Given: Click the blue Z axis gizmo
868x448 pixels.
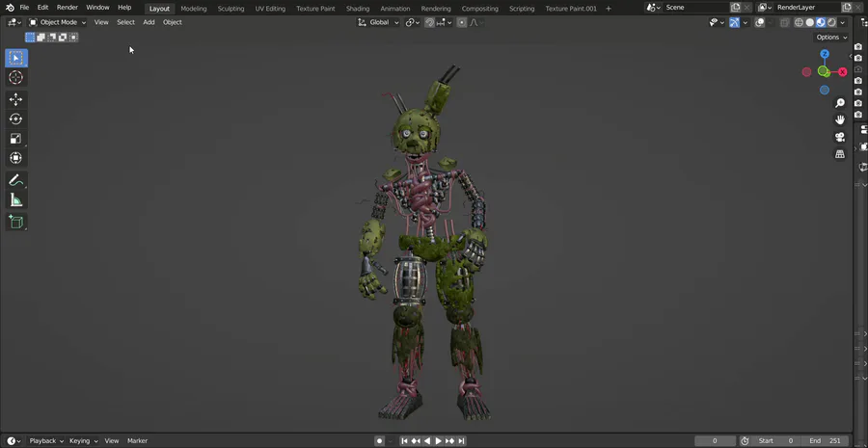Looking at the screenshot, I should [825, 54].
